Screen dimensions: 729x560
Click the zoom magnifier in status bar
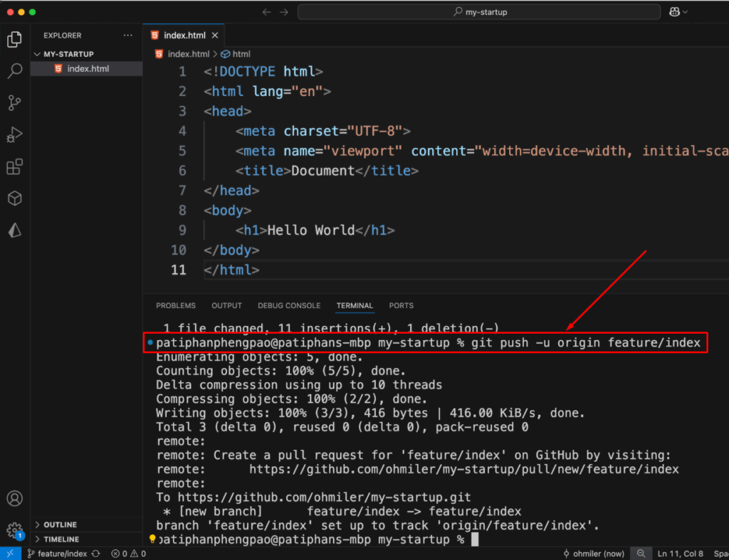coord(641,554)
